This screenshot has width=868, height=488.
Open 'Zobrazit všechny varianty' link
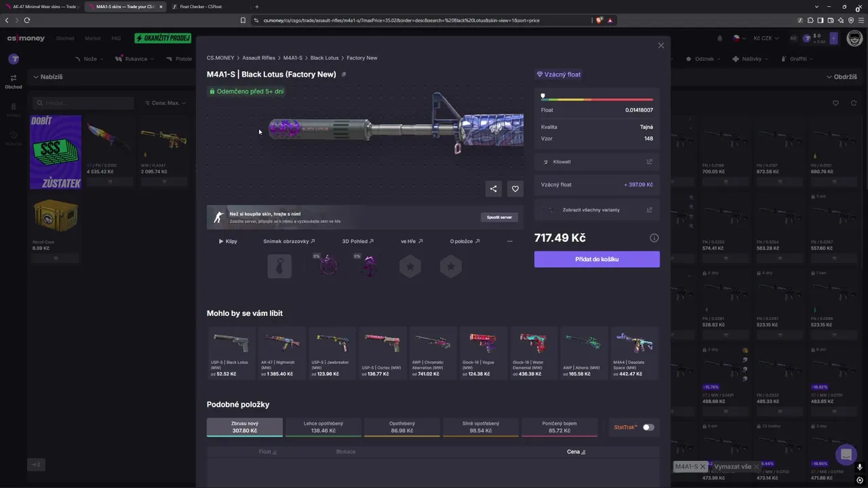click(597, 210)
